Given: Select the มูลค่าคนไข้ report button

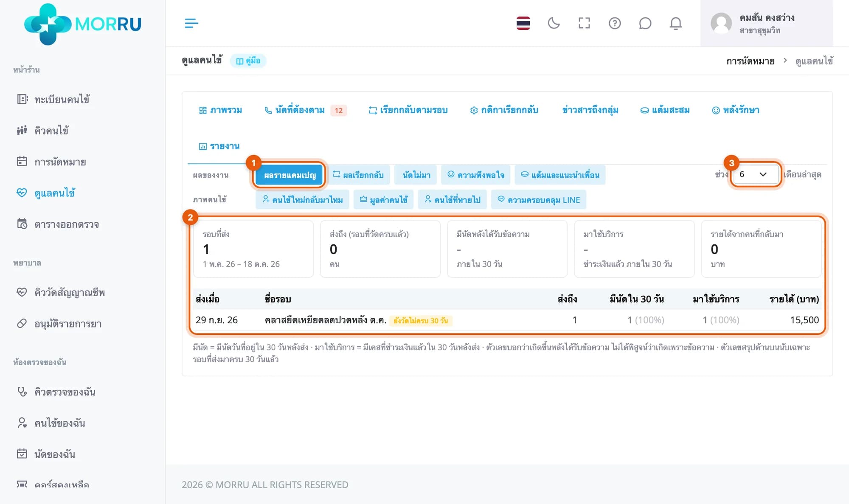Looking at the screenshot, I should coord(383,200).
